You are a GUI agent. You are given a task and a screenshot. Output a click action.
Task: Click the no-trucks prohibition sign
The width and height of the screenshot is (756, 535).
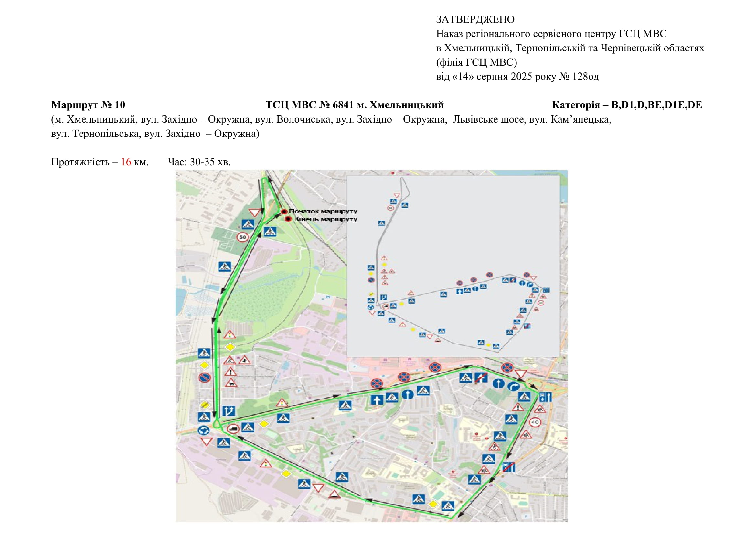(x=233, y=429)
